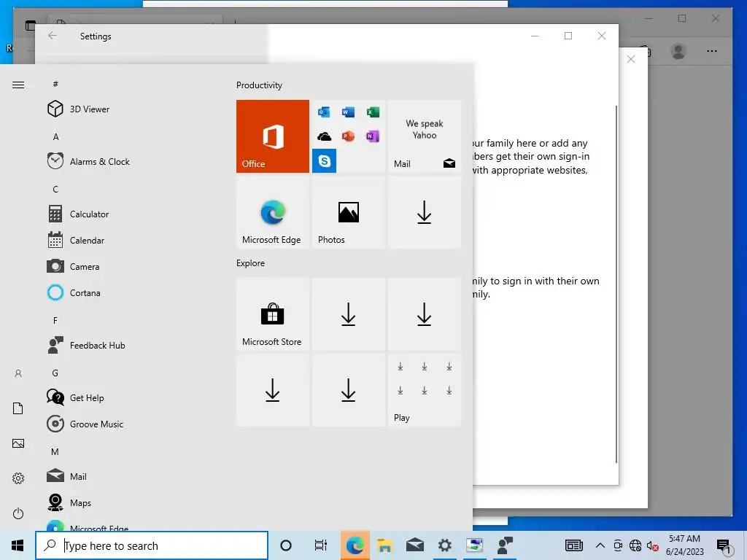Open the Microsoft Edge tile
The width and height of the screenshot is (747, 560).
(x=273, y=212)
